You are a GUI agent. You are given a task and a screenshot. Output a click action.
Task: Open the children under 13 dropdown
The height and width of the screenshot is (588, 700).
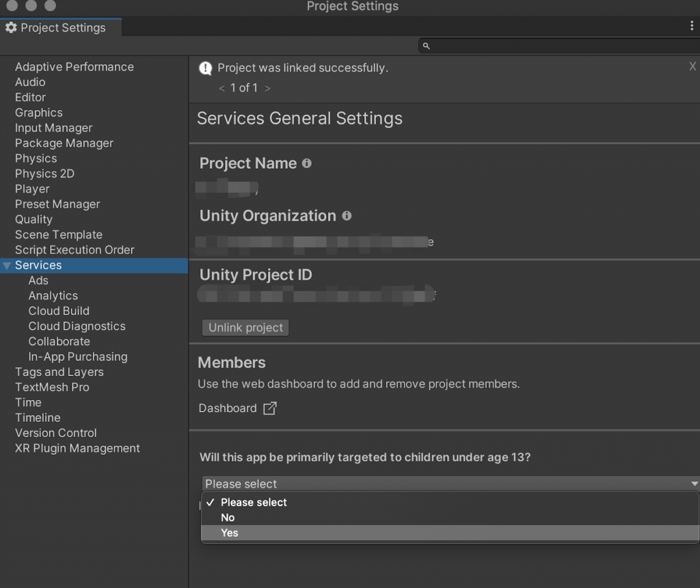[450, 483]
